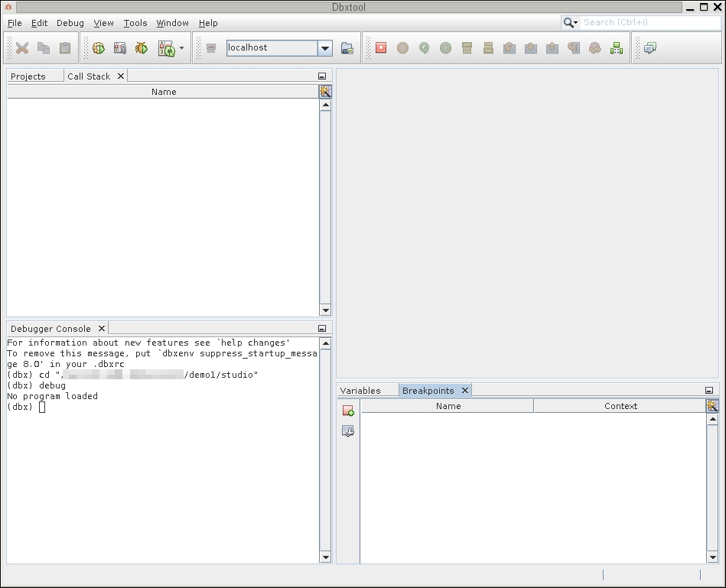Minimize the Breakpoints panel group
Viewport: 726px width, 588px height.
pyautogui.click(x=709, y=391)
